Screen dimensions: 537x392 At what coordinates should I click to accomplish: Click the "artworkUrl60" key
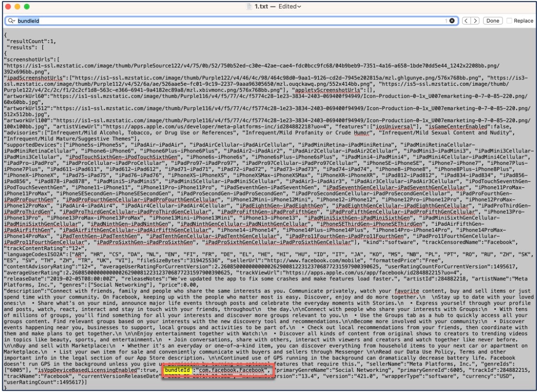coord(25,96)
